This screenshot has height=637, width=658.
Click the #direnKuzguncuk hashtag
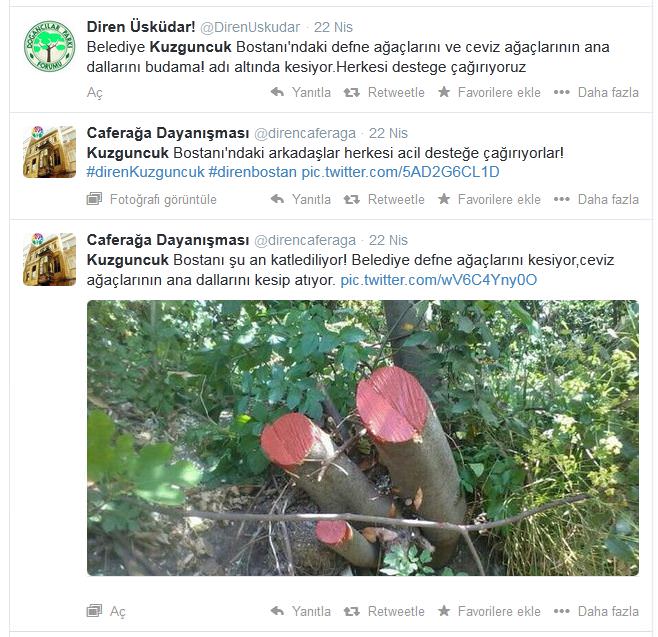coord(146,172)
